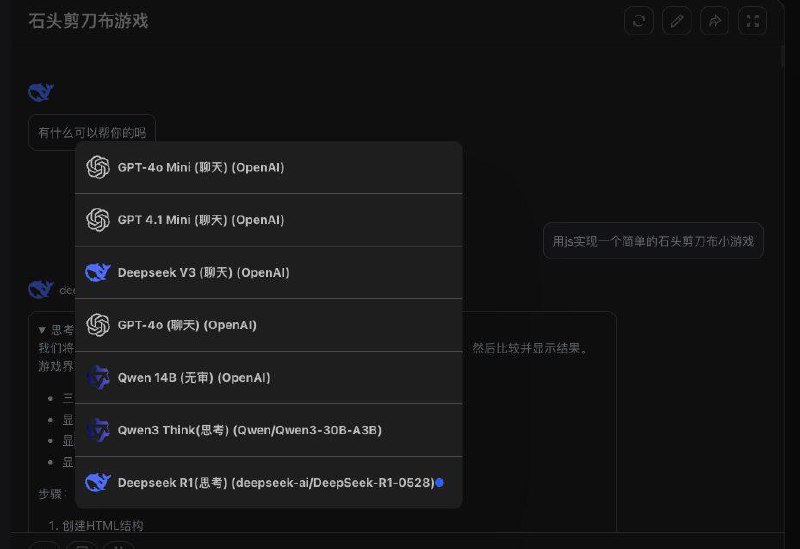This screenshot has width=800, height=549.
Task: Select GPT-4o Mini (聊天) model
Action: 268,167
